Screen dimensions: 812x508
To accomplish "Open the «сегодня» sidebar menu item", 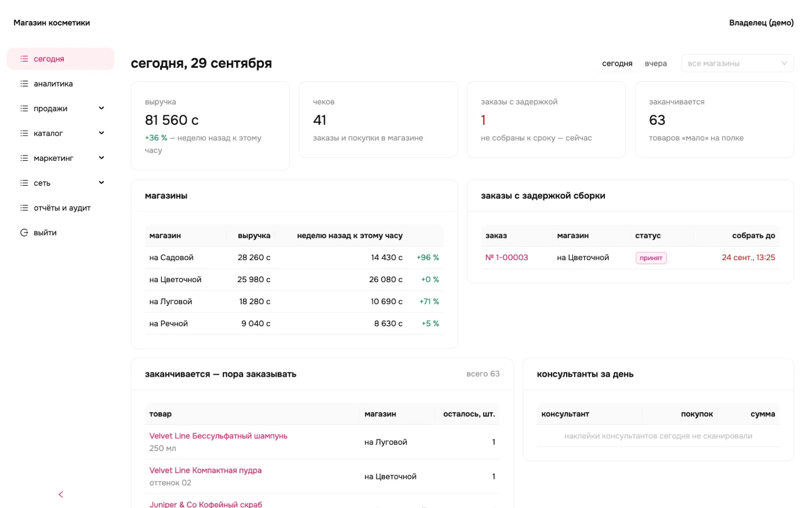I will tap(60, 59).
